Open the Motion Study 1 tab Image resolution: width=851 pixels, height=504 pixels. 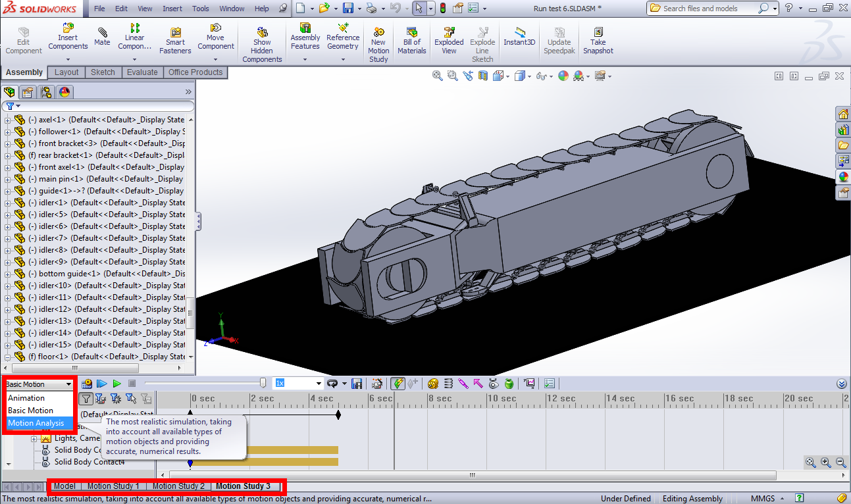click(113, 486)
